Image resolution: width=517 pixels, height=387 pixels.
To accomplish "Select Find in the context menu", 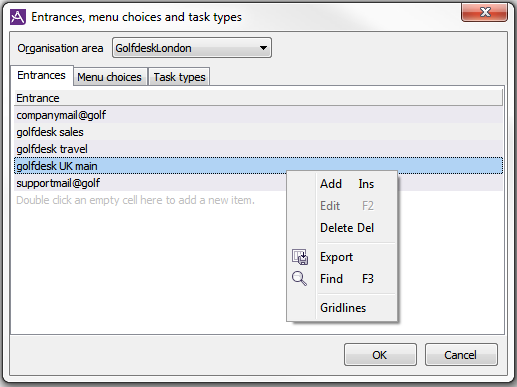I will [347, 279].
